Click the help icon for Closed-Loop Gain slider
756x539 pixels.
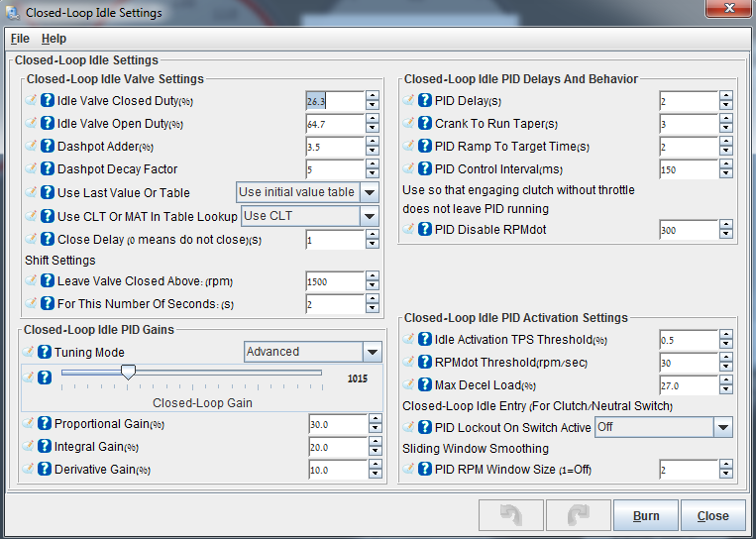coord(45,377)
